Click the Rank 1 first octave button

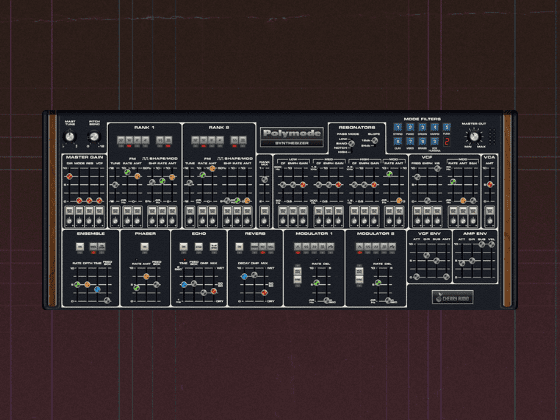(121, 140)
